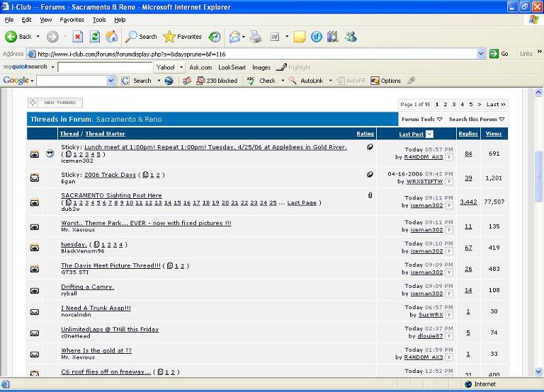Click the Stop loading toolbar icon

coord(78,37)
